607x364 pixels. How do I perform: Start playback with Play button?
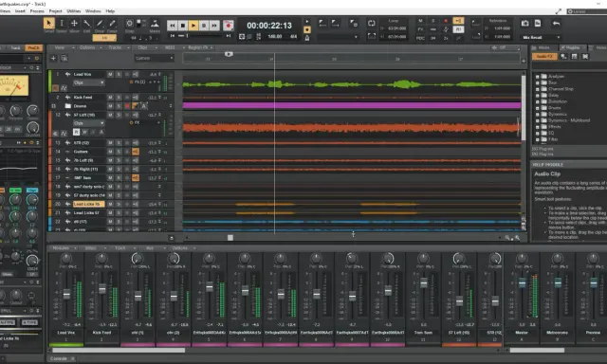(193, 26)
